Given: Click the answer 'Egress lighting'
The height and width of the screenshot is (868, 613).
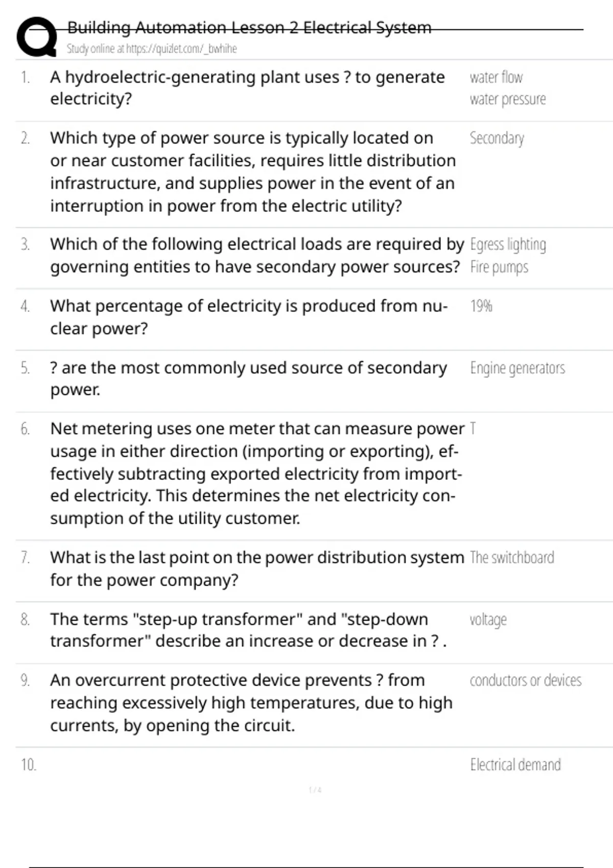Looking at the screenshot, I should coord(508,245).
